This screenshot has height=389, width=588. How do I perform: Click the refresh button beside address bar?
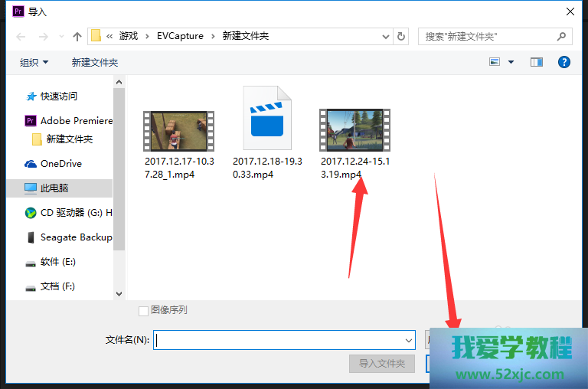[401, 36]
